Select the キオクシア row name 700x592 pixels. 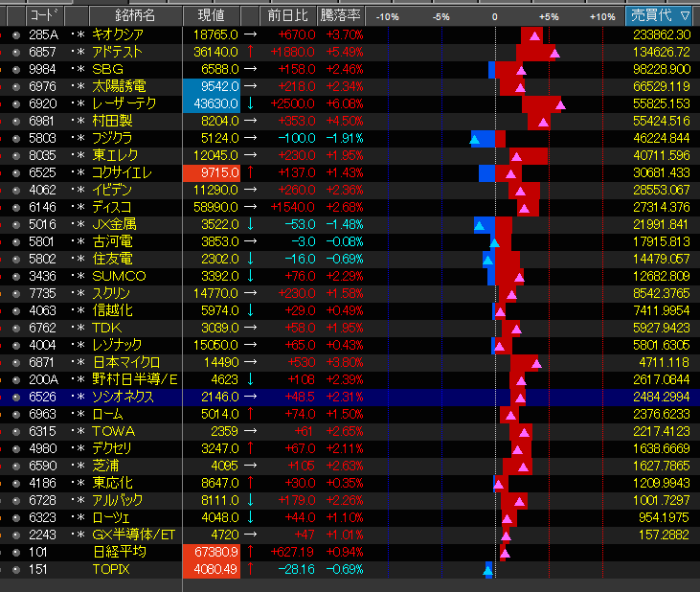(x=118, y=34)
